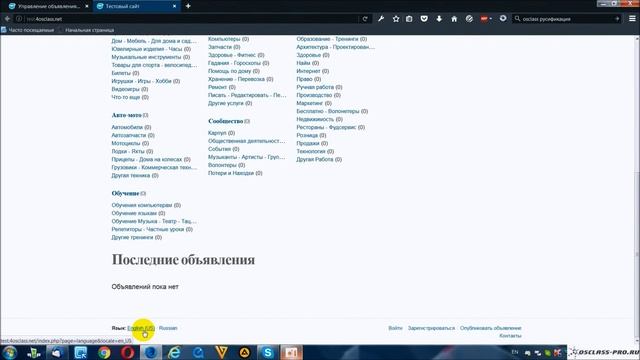
Task: Click the site info icon in address bar
Action: [x=19, y=19]
